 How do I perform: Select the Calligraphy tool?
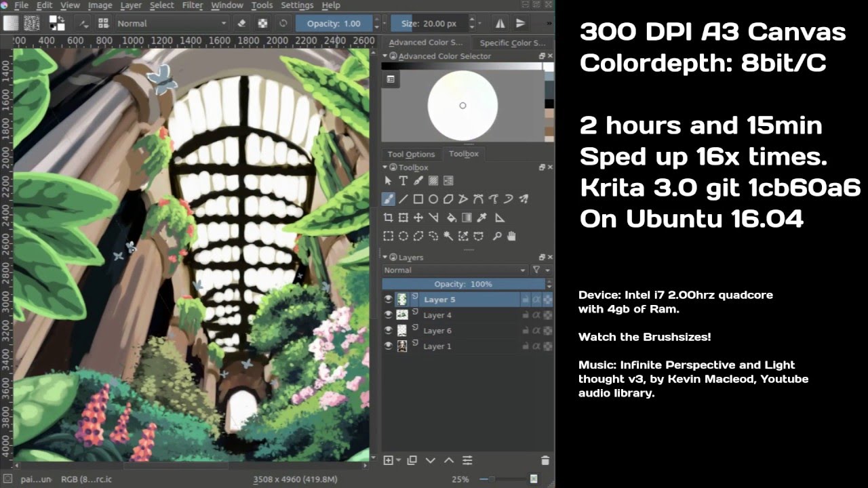coord(418,181)
